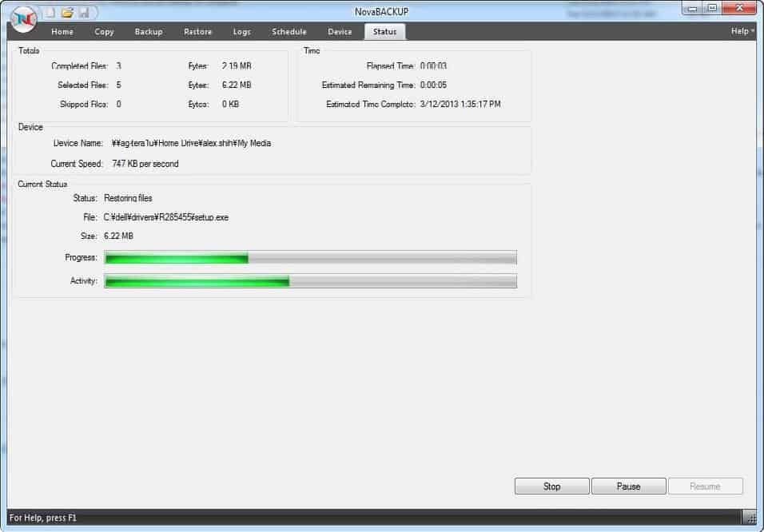Click the Device Name label
The height and width of the screenshot is (532, 764).
78,143
